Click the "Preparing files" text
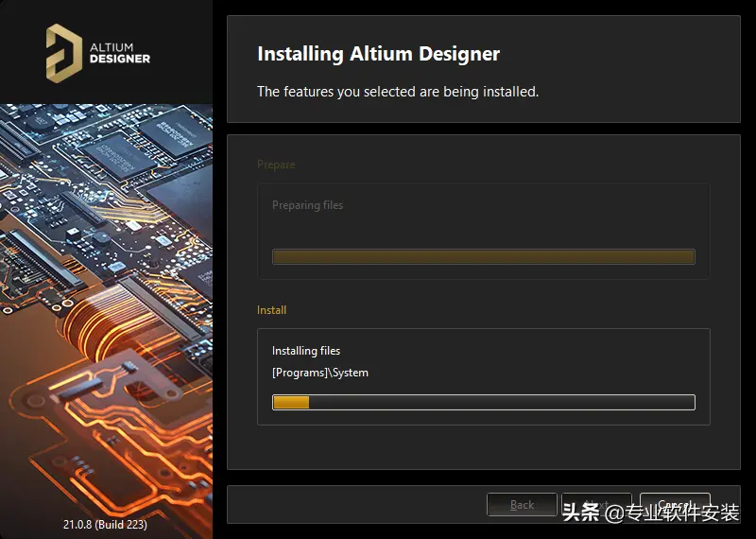Screen dimensions: 756x539 click(x=308, y=205)
